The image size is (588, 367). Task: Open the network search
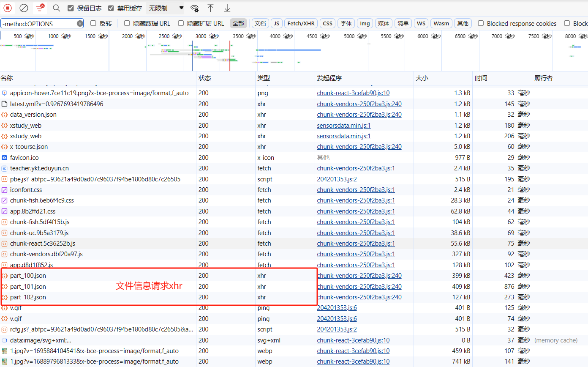coord(56,8)
